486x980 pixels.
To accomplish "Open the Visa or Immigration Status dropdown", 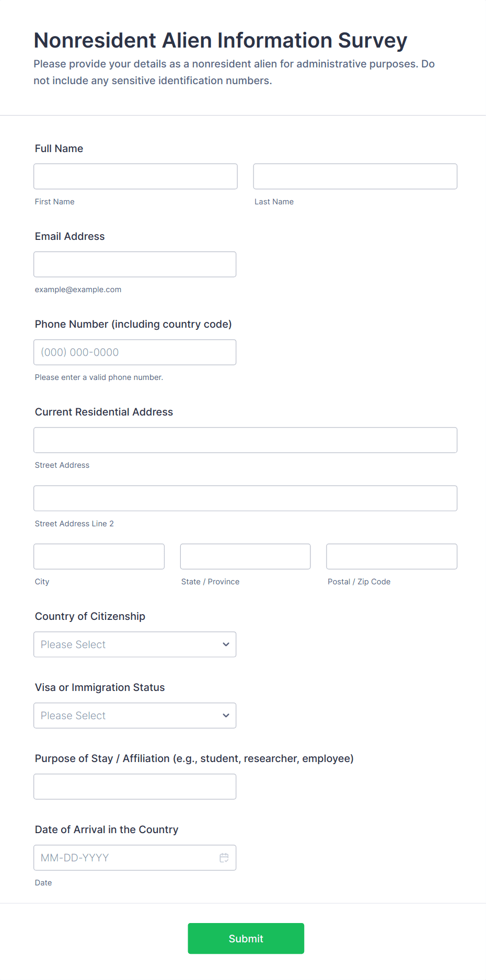I will click(135, 716).
